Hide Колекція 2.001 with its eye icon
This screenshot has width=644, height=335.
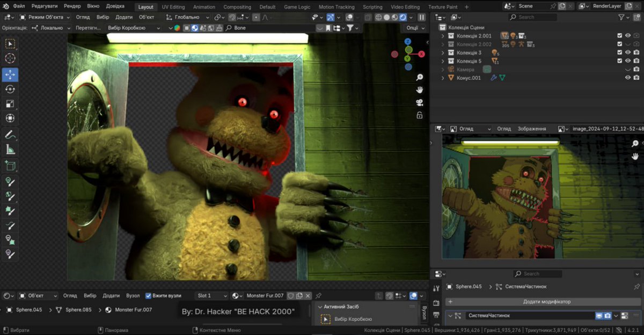click(628, 36)
